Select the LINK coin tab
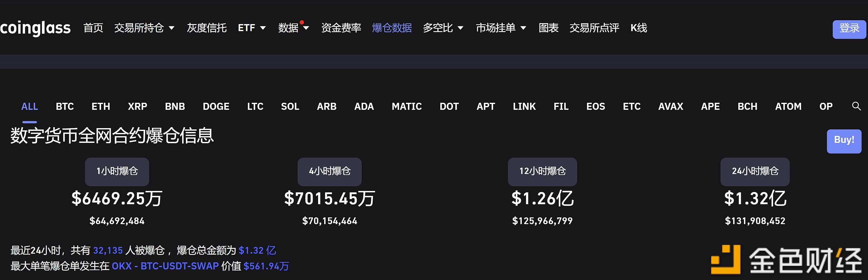The height and width of the screenshot is (280, 868). point(524,107)
